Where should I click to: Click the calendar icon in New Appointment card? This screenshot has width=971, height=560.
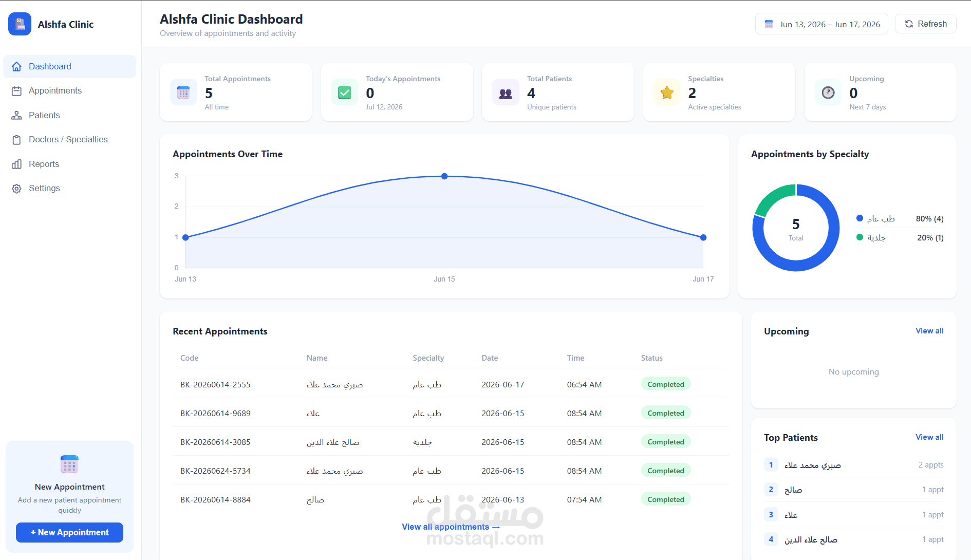tap(69, 464)
